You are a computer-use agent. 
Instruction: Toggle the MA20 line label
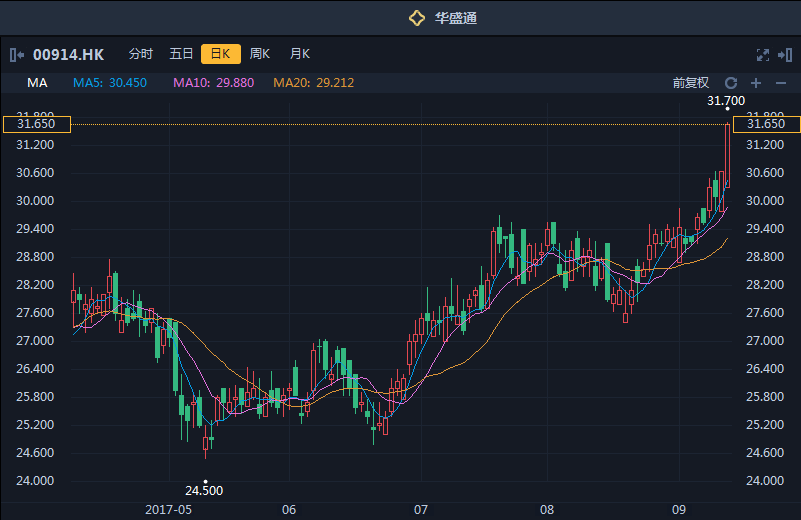[x=314, y=83]
